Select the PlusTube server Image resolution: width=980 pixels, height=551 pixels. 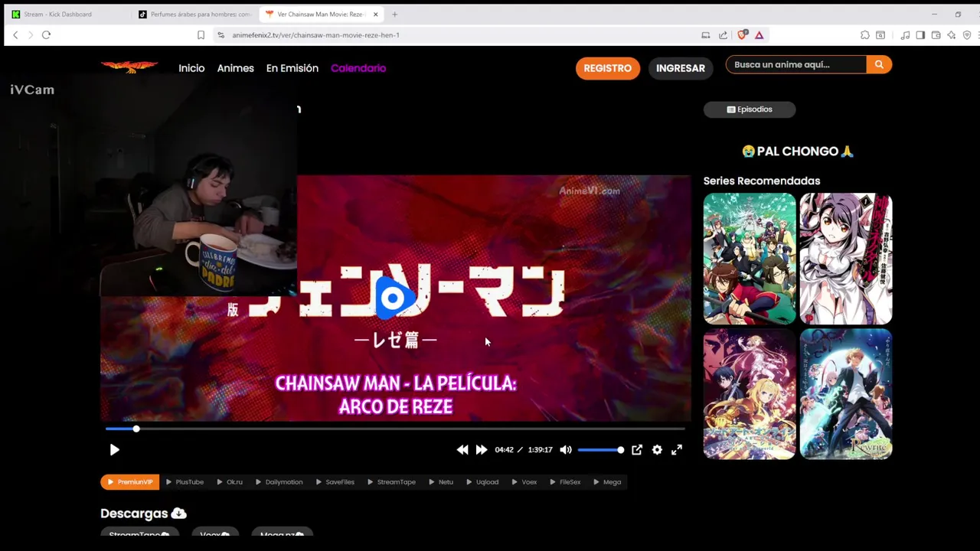point(185,482)
